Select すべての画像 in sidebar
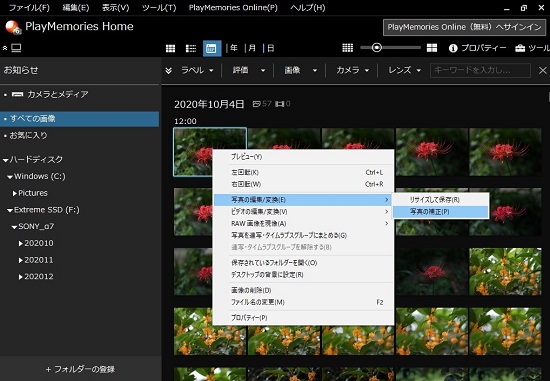Screen dimensions: 550x381 coord(79,119)
